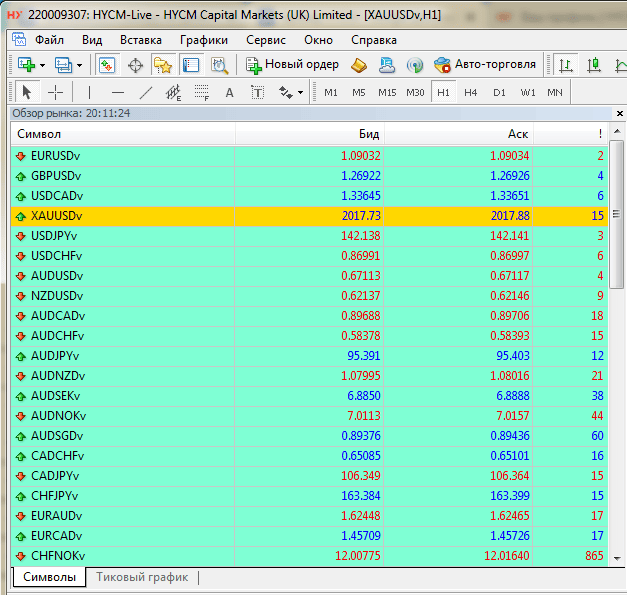Open the Profiles dropdown arrow

pos(80,65)
